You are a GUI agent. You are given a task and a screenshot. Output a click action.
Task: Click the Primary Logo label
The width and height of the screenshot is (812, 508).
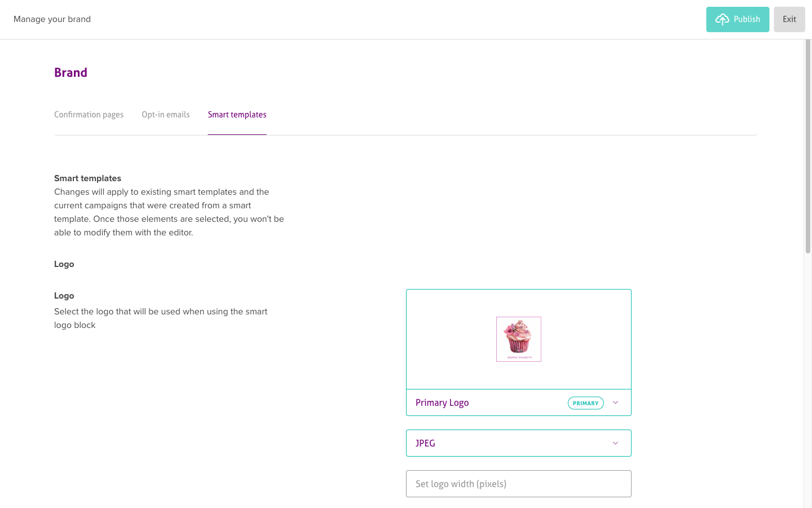point(442,402)
